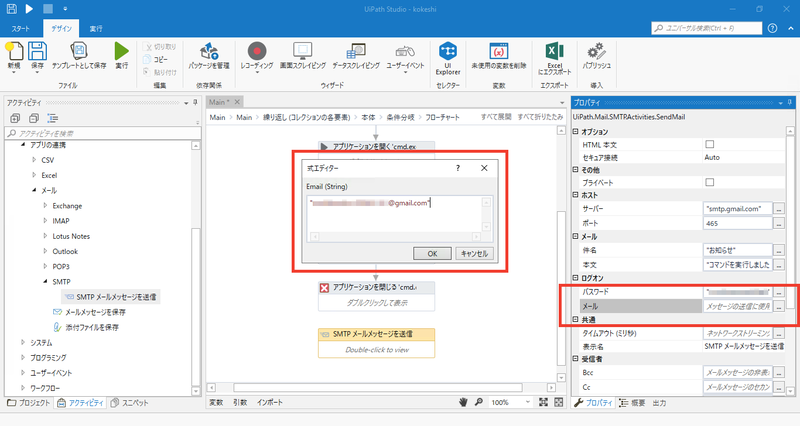Open Screen Scraping (画面スクレイピング) wizard
Screen dimensions: 800x426
coord(303,51)
